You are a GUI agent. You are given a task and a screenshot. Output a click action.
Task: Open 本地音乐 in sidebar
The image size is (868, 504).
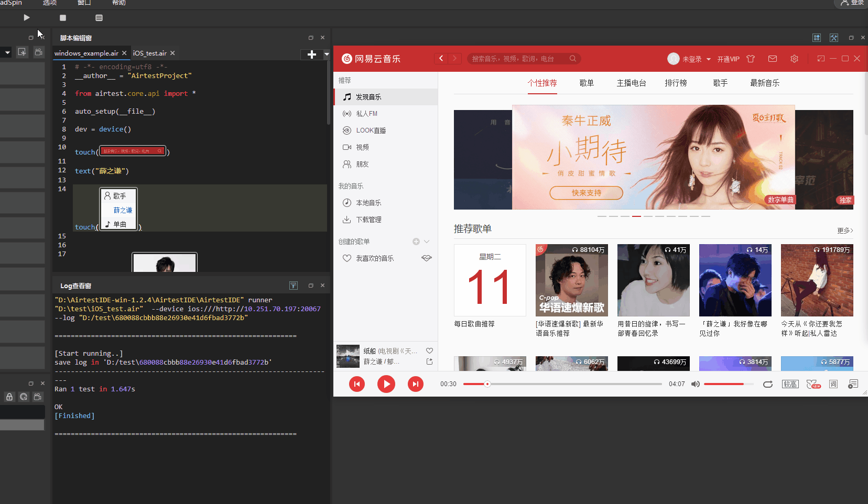coord(386,203)
